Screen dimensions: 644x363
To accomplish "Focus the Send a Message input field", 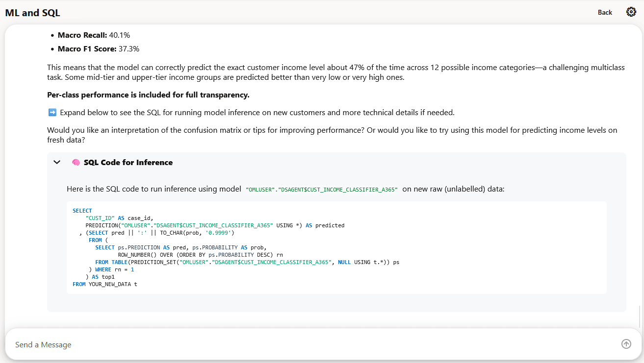I will coord(314,344).
